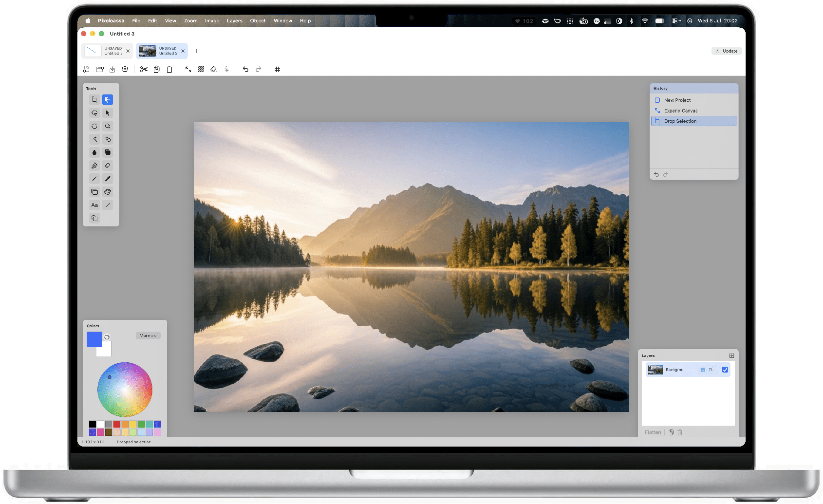Screen dimensions: 823x504
Task: Select the Eyedropper color picker tool
Action: pos(108,179)
